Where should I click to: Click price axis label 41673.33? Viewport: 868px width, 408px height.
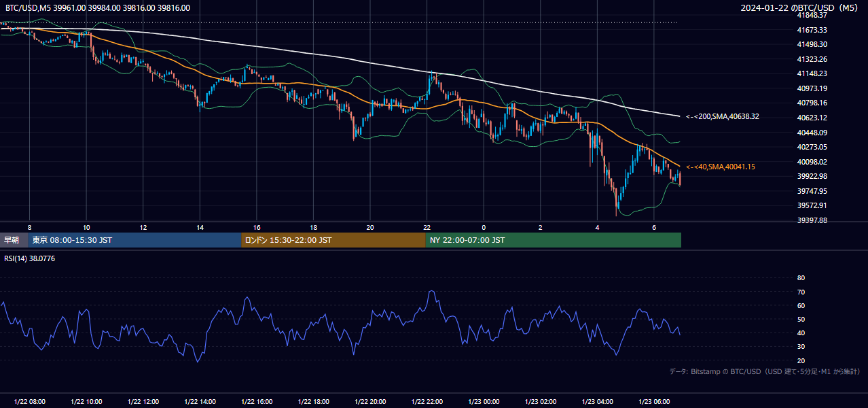(812, 30)
